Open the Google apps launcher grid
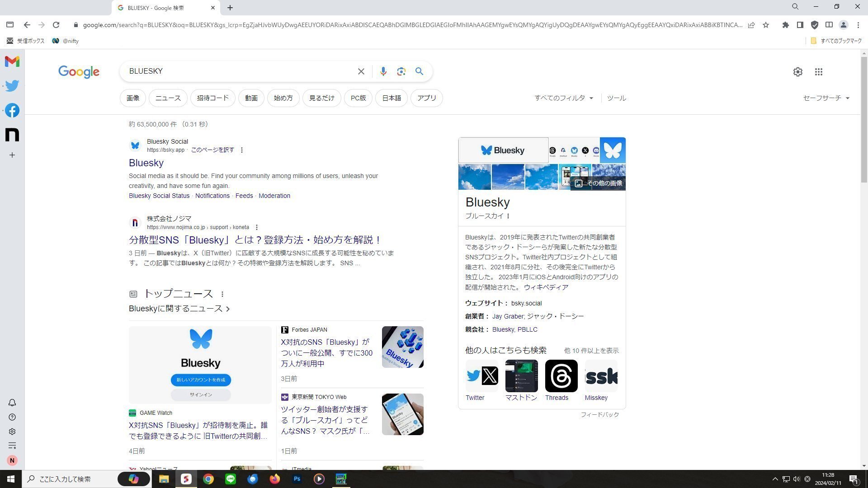This screenshot has width=868, height=488. (818, 71)
